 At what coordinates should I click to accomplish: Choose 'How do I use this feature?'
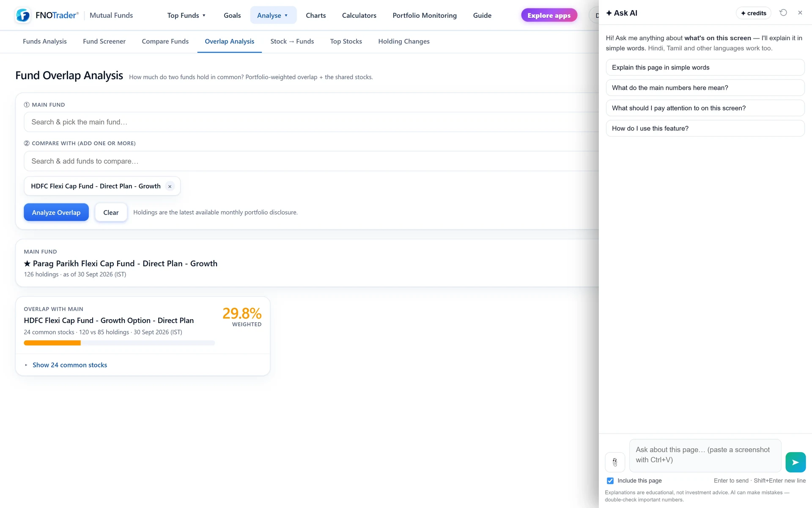click(x=705, y=129)
